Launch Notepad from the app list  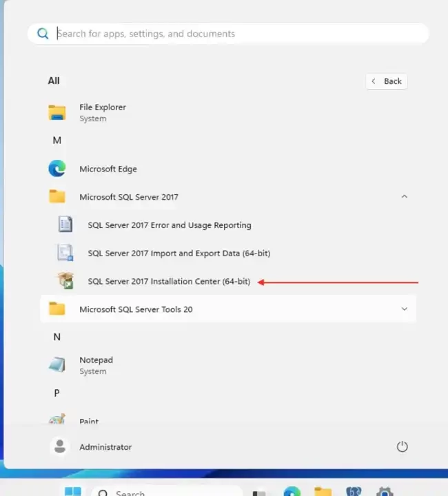coord(228,365)
